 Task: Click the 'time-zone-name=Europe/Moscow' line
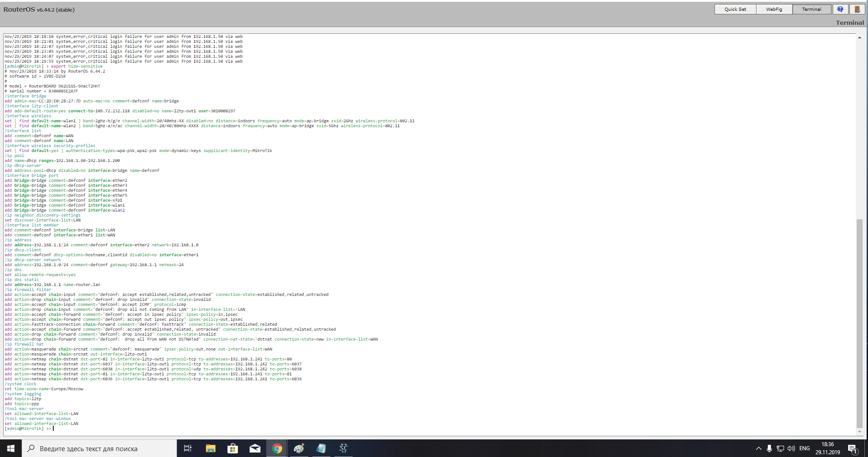click(x=44, y=389)
